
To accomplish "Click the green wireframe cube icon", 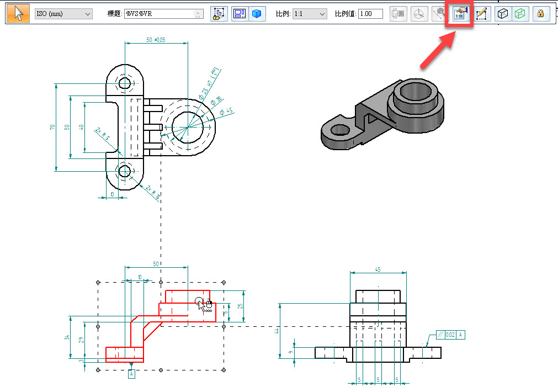I will click(520, 14).
